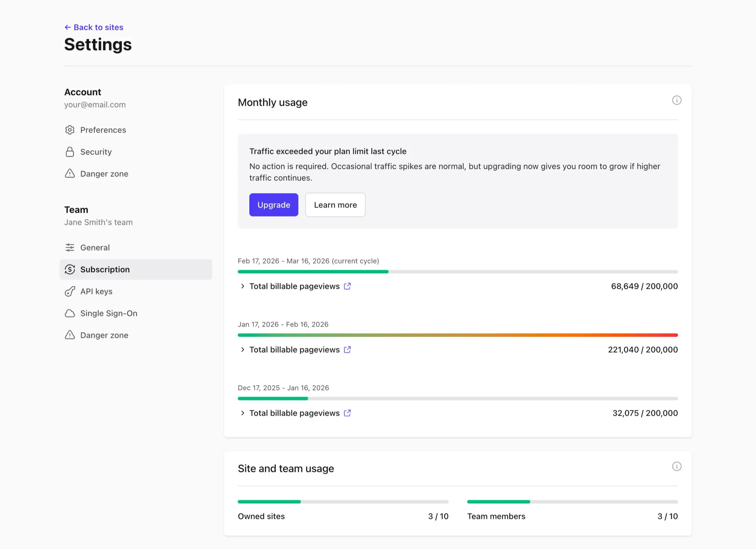Expand current cycle billable pageviews breakdown

243,286
